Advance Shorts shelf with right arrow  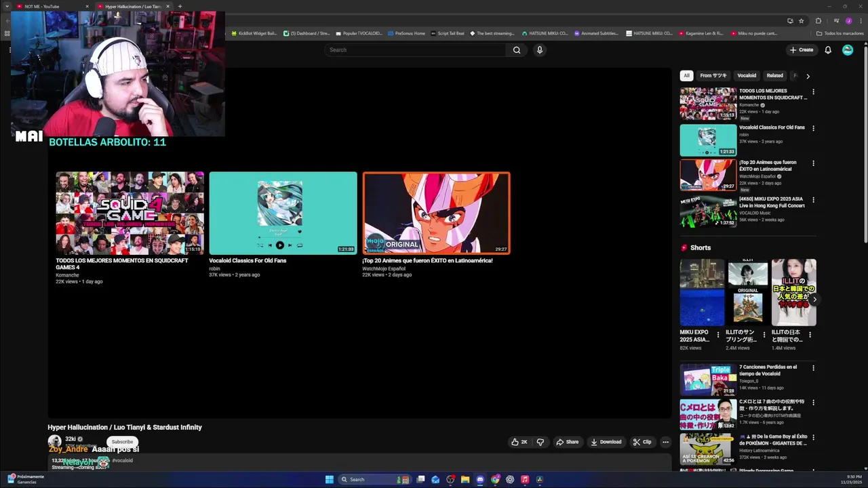814,299
